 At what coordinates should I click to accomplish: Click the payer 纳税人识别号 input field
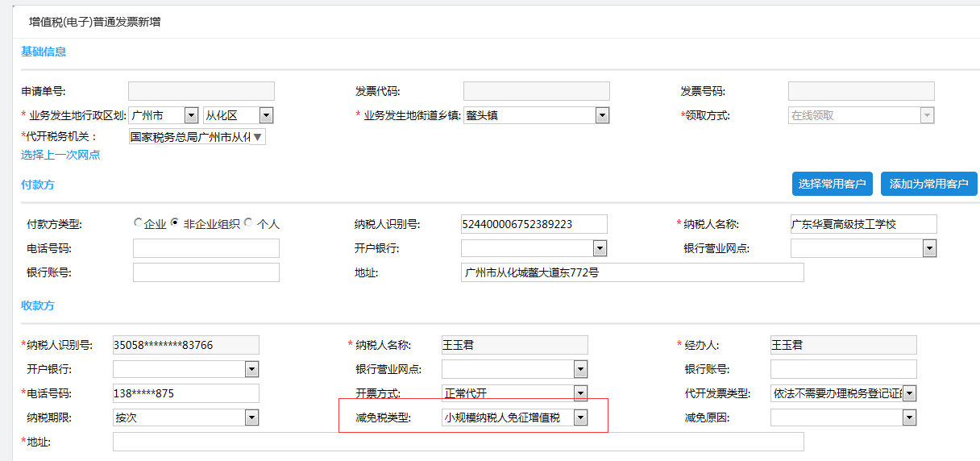(534, 224)
